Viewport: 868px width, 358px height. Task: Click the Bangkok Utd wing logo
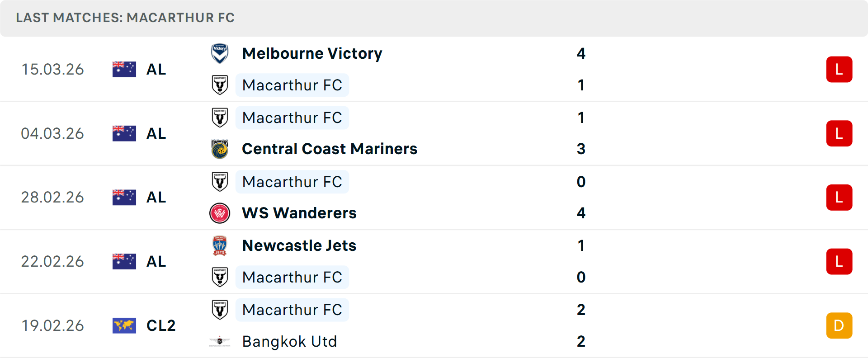220,341
